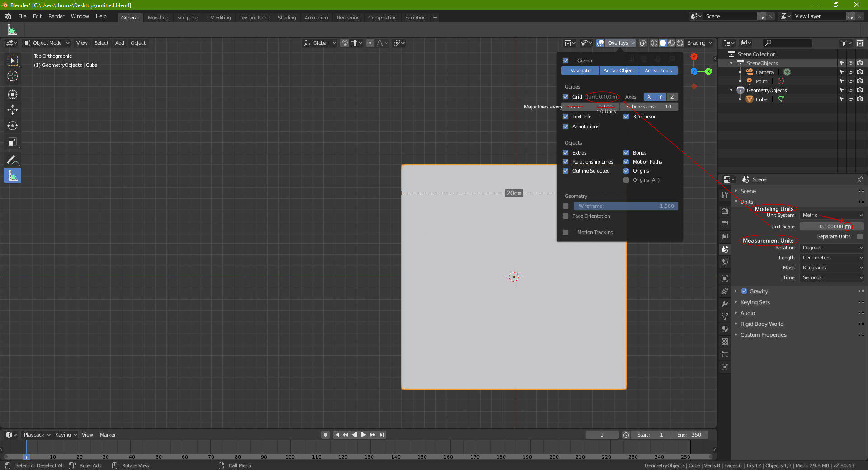Switch to Modeling workspace tab
Viewport: 868px width, 470px height.
[x=158, y=18]
